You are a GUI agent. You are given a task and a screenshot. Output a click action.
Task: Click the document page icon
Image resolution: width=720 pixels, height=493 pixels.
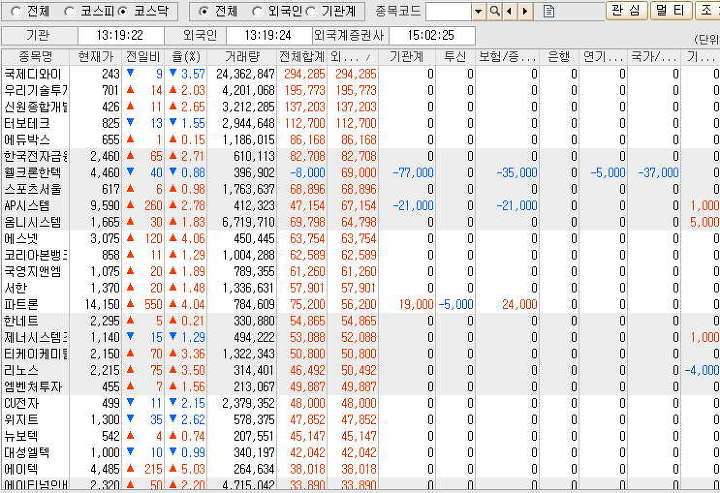(x=549, y=11)
